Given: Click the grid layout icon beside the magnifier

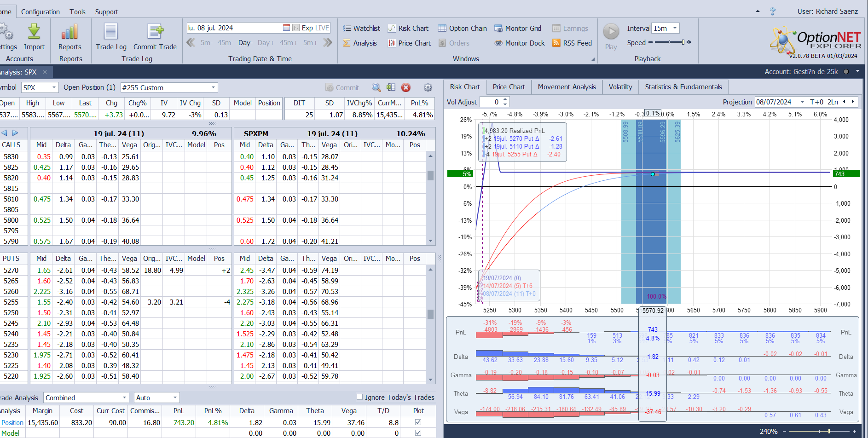Looking at the screenshot, I should (391, 87).
